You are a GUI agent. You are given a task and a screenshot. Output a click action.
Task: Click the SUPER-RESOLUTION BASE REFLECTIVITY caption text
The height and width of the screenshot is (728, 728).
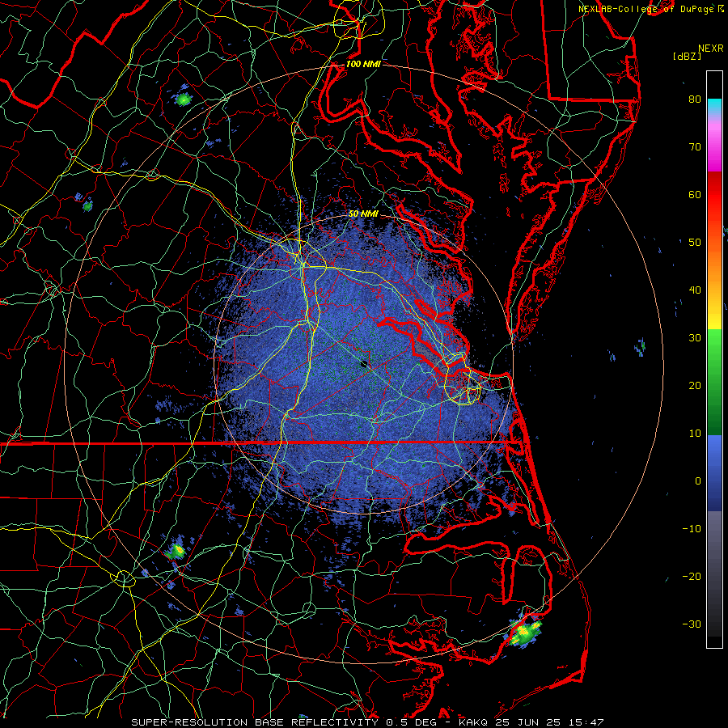click(255, 722)
